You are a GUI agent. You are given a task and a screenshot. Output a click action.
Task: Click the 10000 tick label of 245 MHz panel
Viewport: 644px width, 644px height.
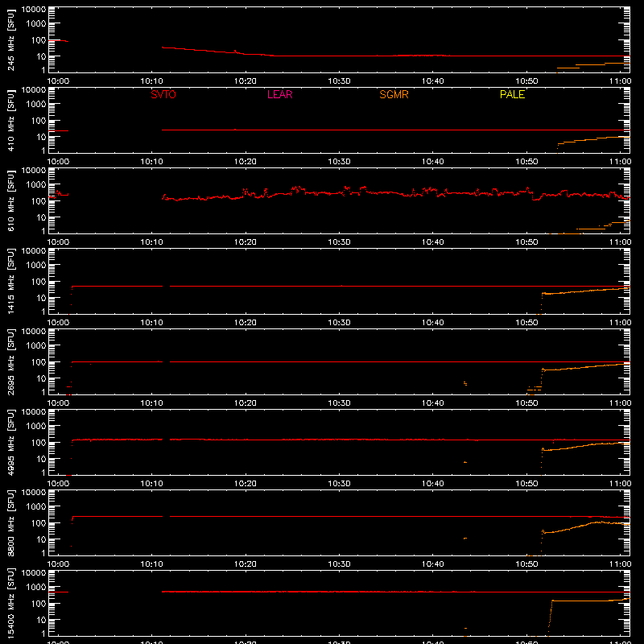(34, 10)
